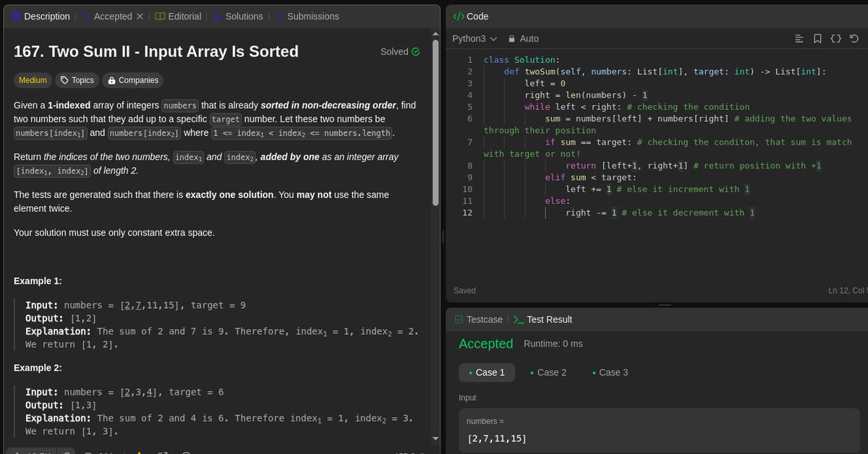868x454 pixels.
Task: Click the format code icon
Action: pos(799,38)
